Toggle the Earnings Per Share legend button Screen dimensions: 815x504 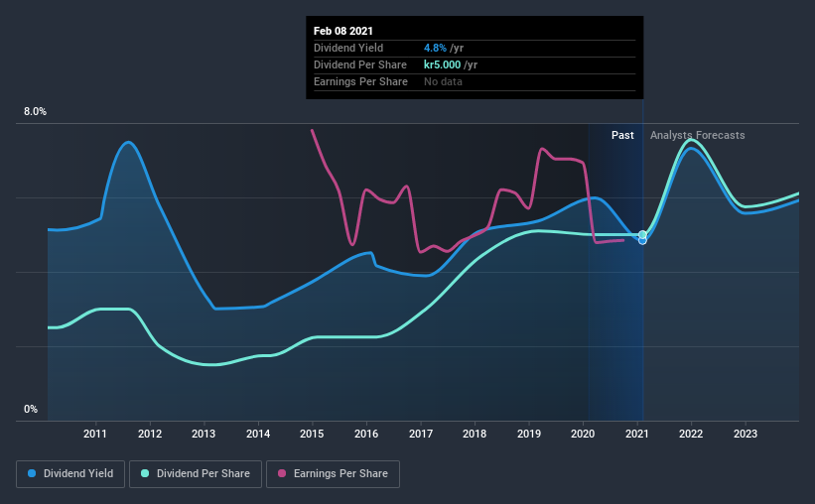(334, 474)
